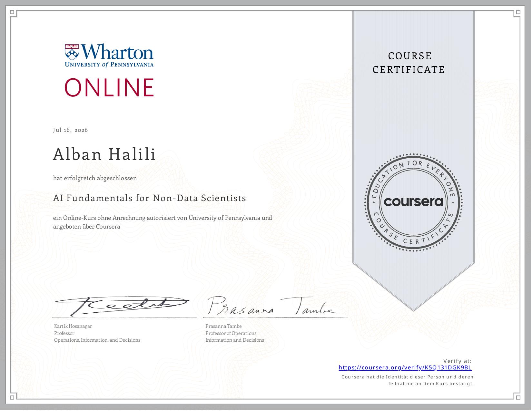Viewport: 532px width, 411px height.
Task: Click the printed name Prasanna Tambe
Action: [223, 326]
